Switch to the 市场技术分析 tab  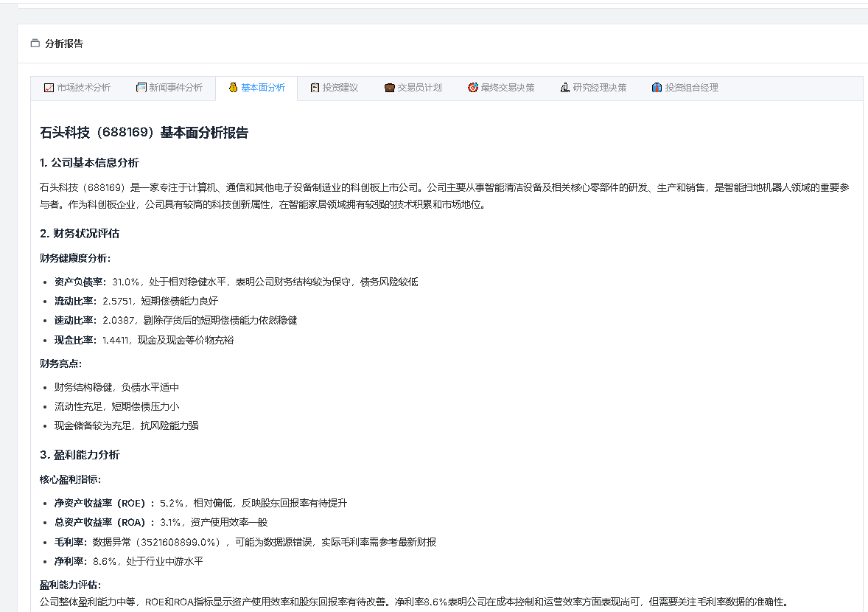tap(77, 88)
